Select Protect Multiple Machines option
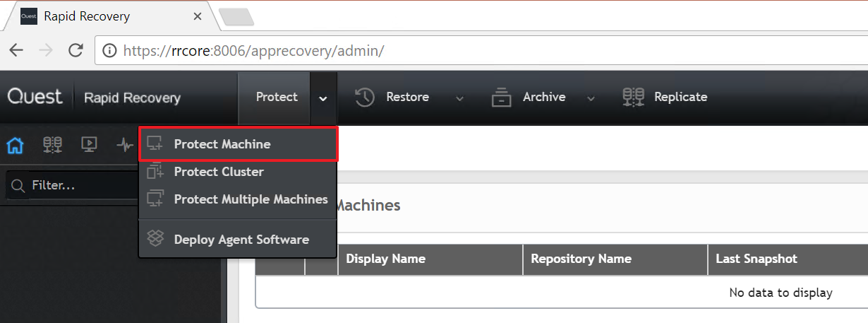 click(x=251, y=199)
